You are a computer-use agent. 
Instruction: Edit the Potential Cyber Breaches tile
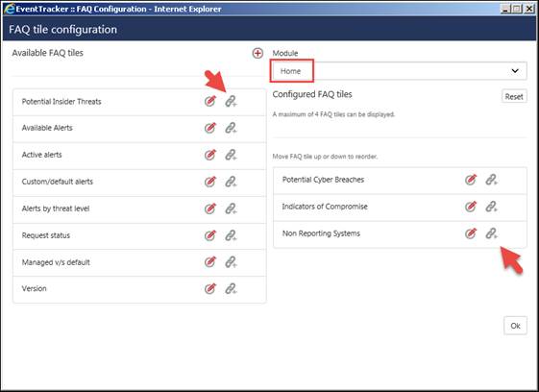[x=471, y=180]
